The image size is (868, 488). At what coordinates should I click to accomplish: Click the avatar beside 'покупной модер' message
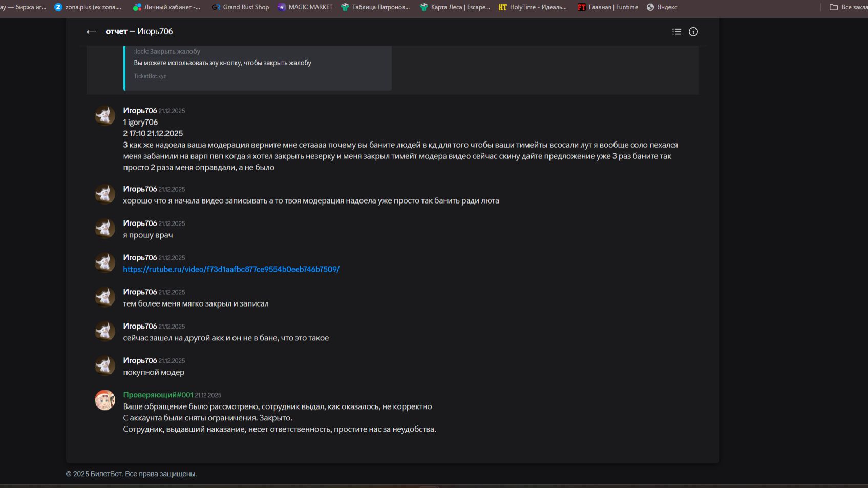[x=105, y=365]
